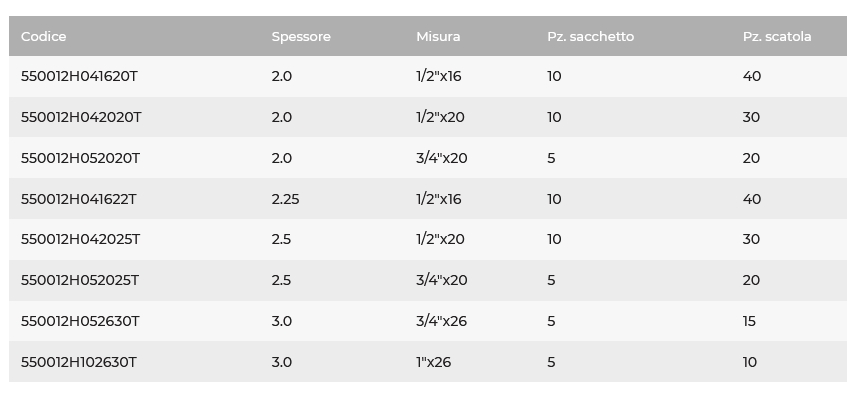The width and height of the screenshot is (847, 393).
Task: Click box quantity 10 in last row
Action: [750, 362]
